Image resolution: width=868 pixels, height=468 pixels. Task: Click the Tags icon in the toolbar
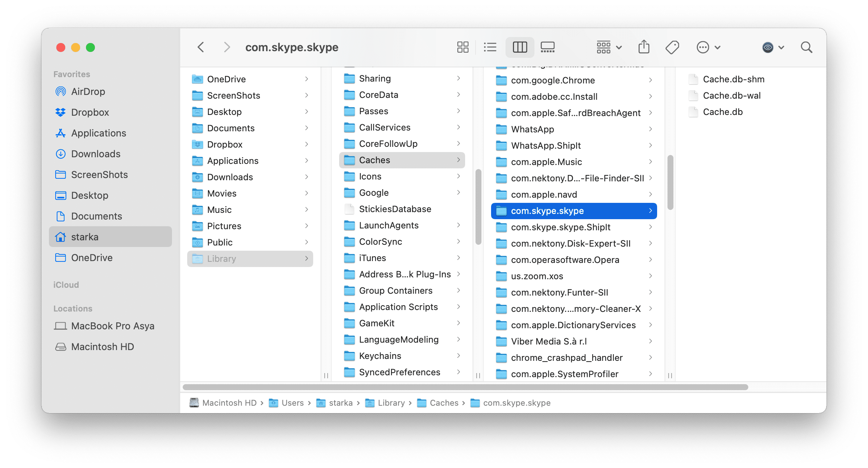pos(672,47)
